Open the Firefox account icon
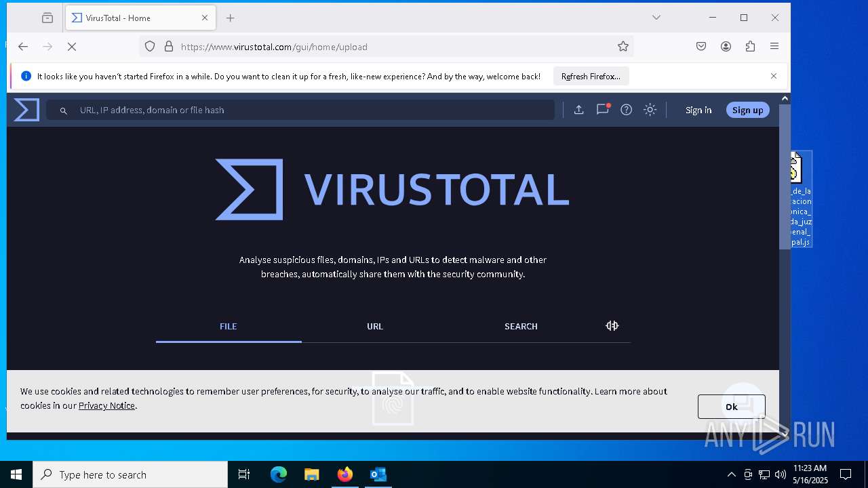 click(x=726, y=46)
